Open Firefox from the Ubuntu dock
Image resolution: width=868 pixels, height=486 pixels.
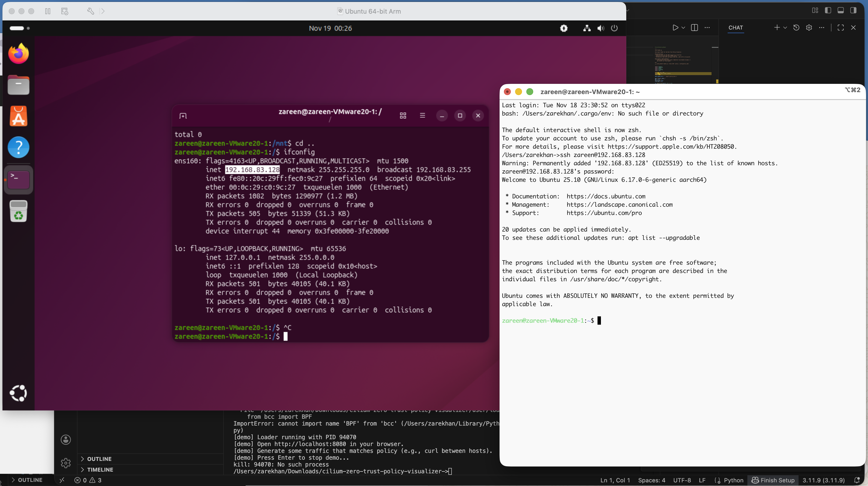tap(18, 54)
